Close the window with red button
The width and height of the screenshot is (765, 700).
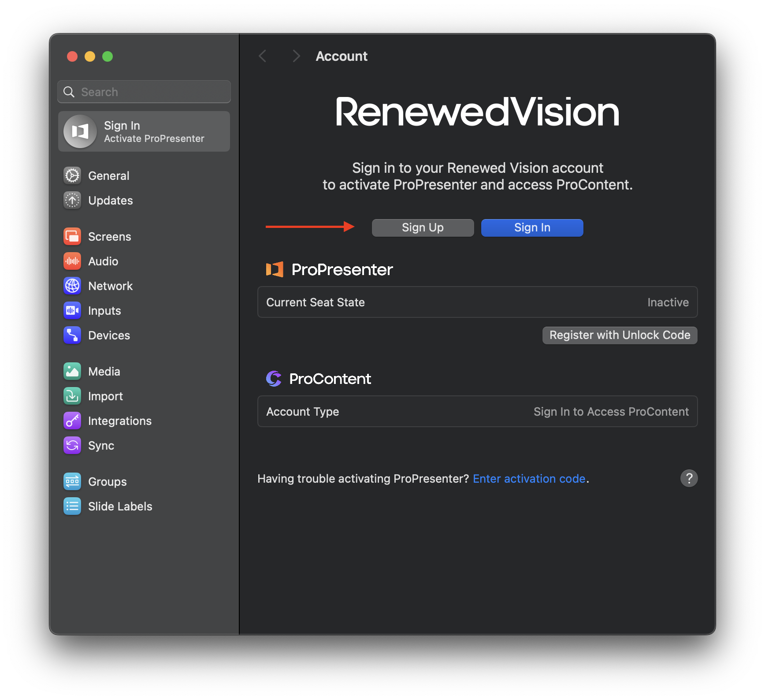coord(72,56)
